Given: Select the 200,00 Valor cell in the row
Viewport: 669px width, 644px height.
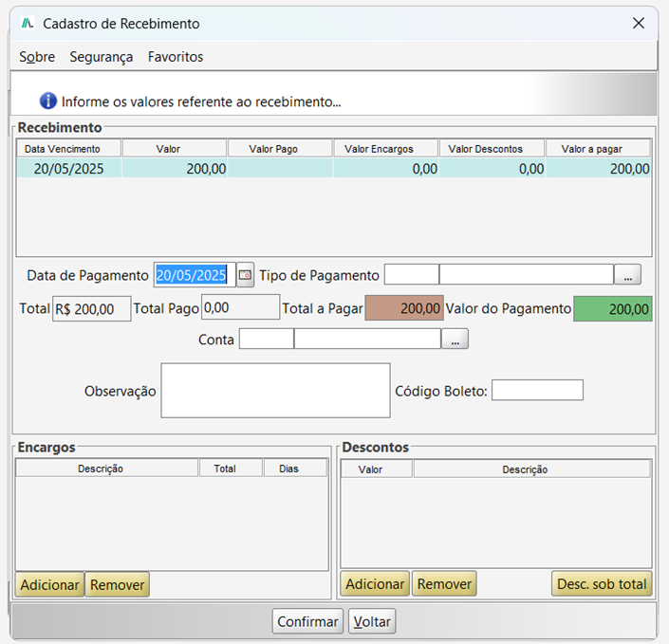Looking at the screenshot, I should tap(175, 168).
